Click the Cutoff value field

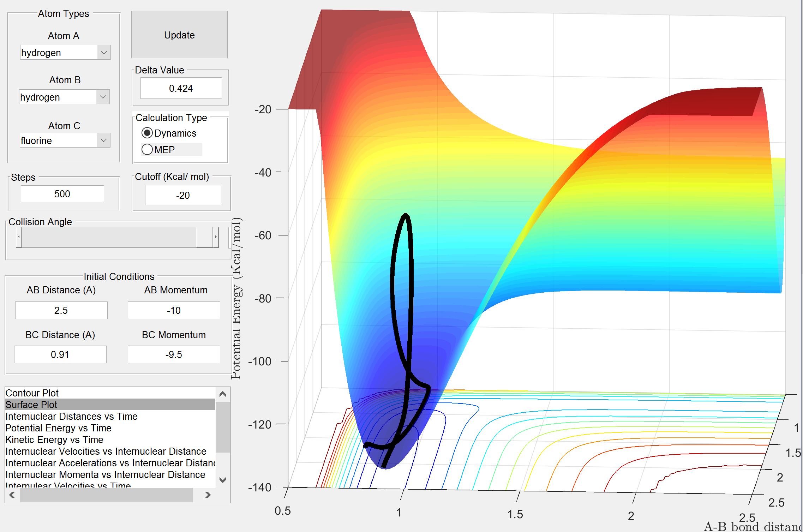(183, 195)
